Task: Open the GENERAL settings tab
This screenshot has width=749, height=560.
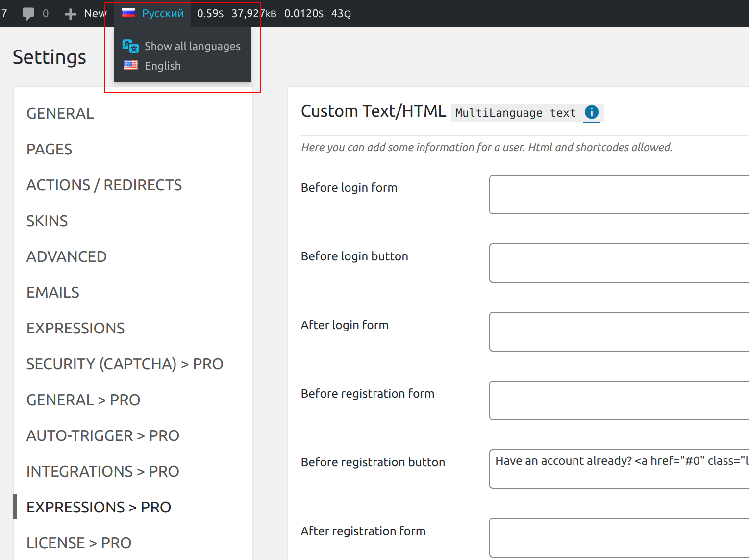Action: pyautogui.click(x=60, y=113)
